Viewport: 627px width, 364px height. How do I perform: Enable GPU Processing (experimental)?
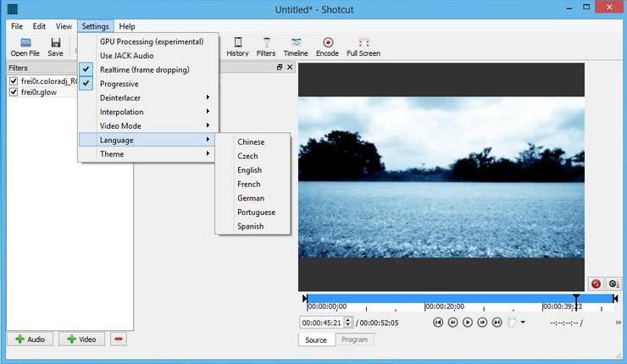149,41
